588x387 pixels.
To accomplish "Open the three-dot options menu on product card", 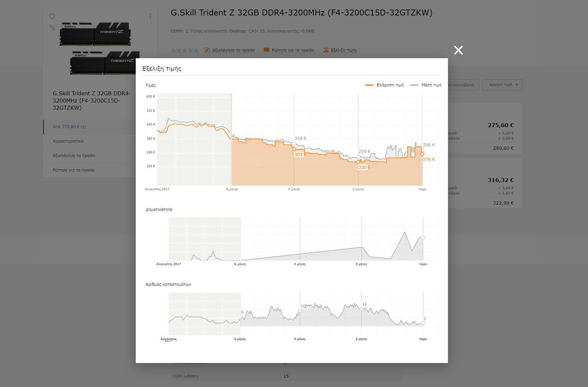I will point(150,17).
